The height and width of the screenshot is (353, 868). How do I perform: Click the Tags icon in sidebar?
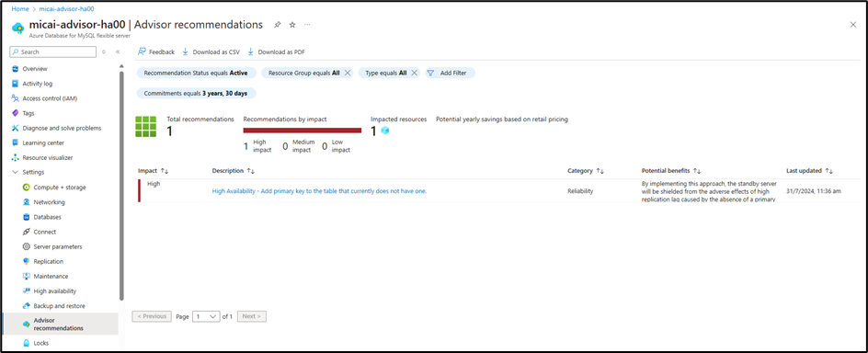(16, 113)
